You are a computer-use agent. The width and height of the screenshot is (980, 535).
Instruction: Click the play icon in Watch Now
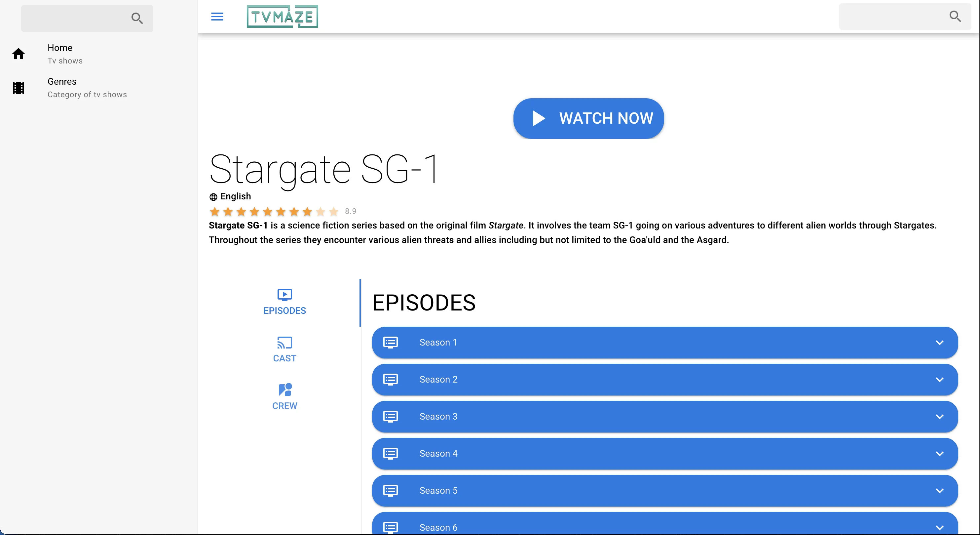point(539,118)
